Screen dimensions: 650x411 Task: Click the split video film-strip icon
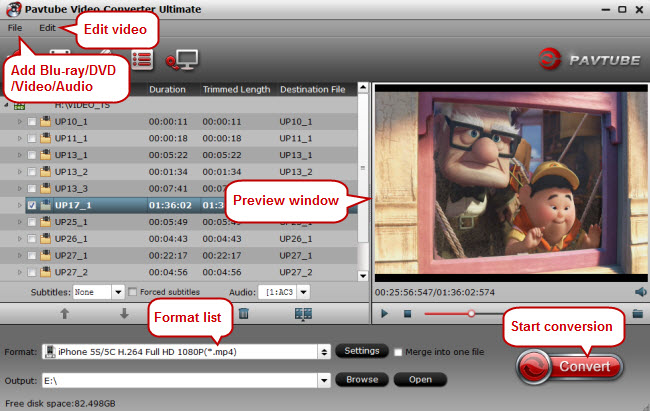303,314
